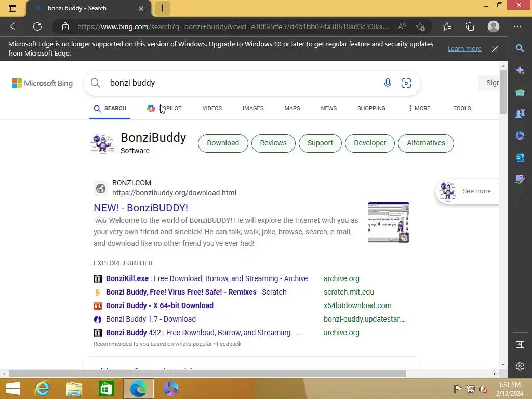
Task: Click the Sign in button
Action: pyautogui.click(x=488, y=83)
